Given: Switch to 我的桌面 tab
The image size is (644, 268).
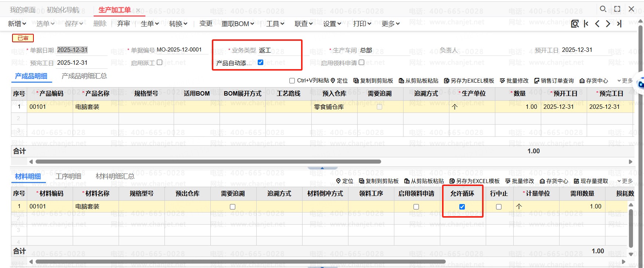Looking at the screenshot, I should (23, 10).
